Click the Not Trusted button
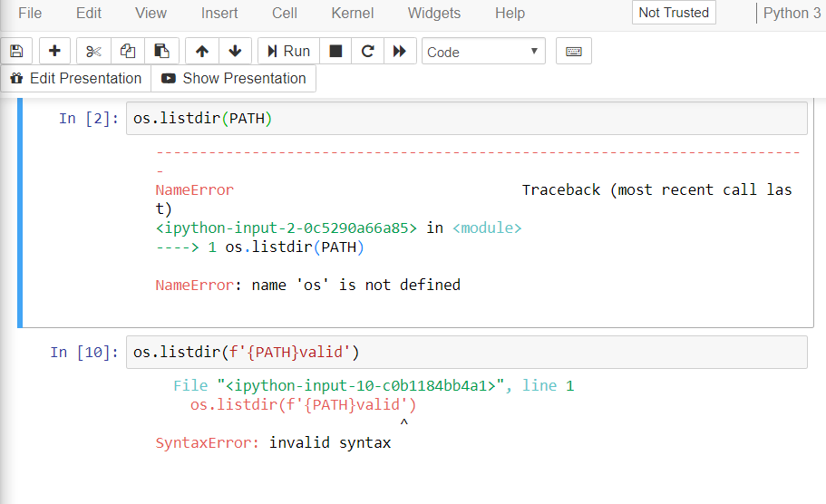826x504 pixels. (x=674, y=13)
